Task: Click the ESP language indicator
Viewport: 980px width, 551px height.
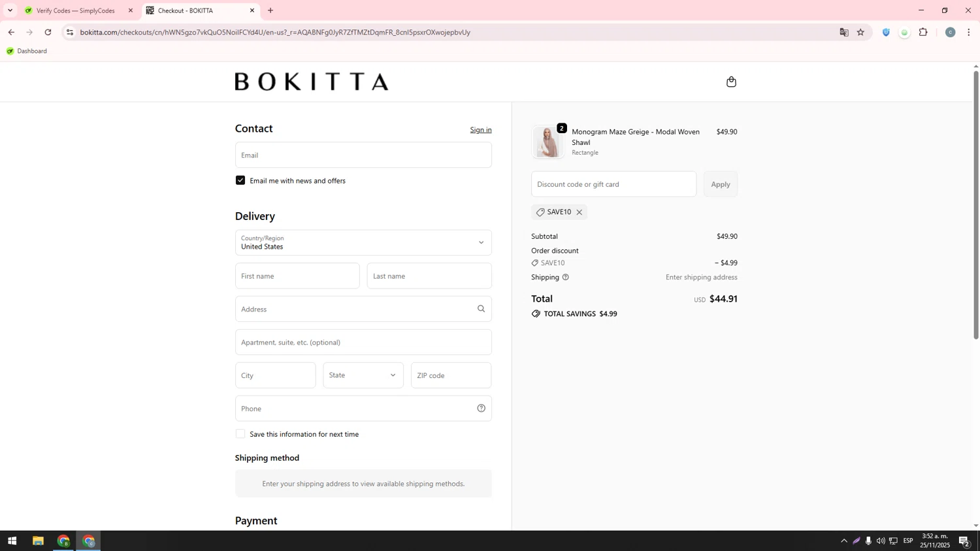Action: pyautogui.click(x=908, y=541)
